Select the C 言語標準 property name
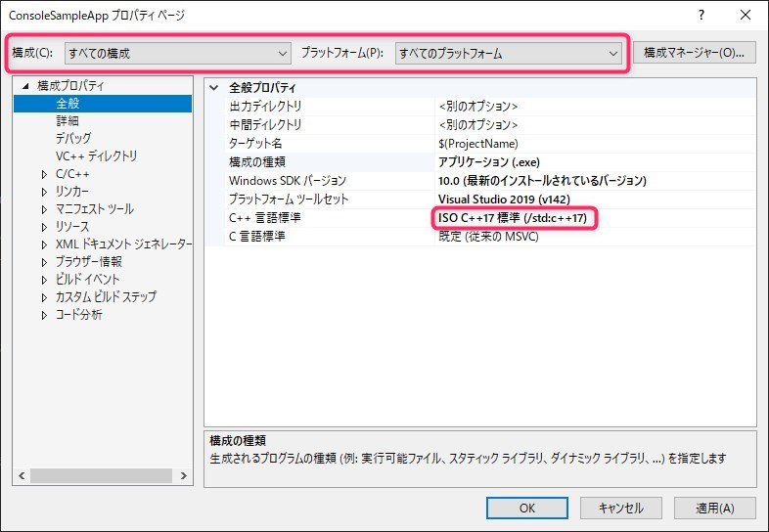 point(257,237)
